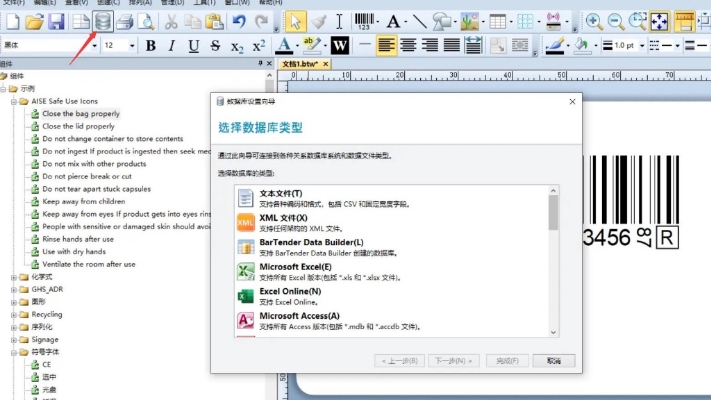Select XML 文件(X) database type

click(x=392, y=223)
